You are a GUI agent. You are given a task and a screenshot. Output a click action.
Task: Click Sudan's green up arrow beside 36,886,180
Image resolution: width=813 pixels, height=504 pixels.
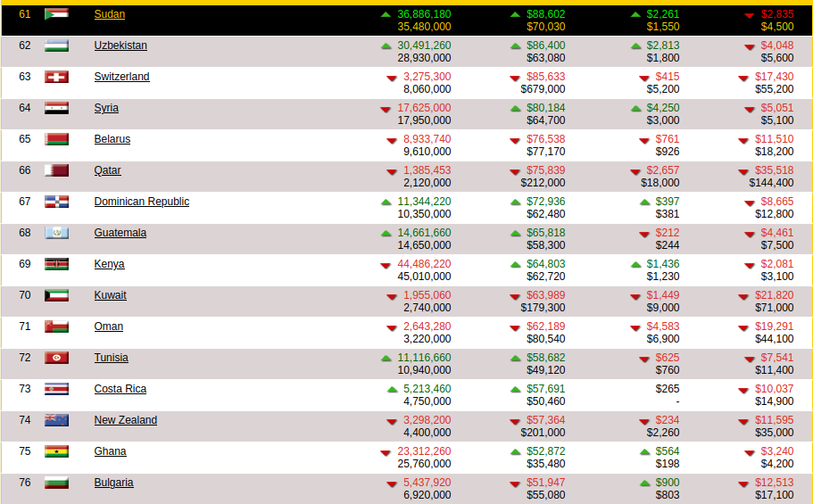click(386, 15)
